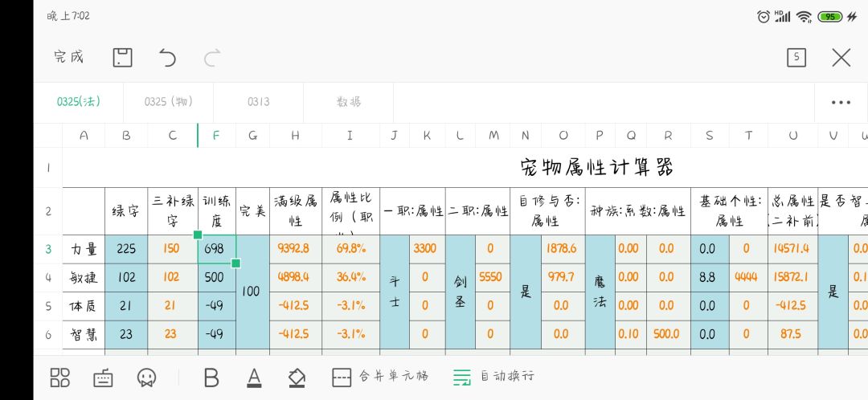Select the 基础个性:属性 header cell
Screen dimensions: 868x400
(729, 210)
